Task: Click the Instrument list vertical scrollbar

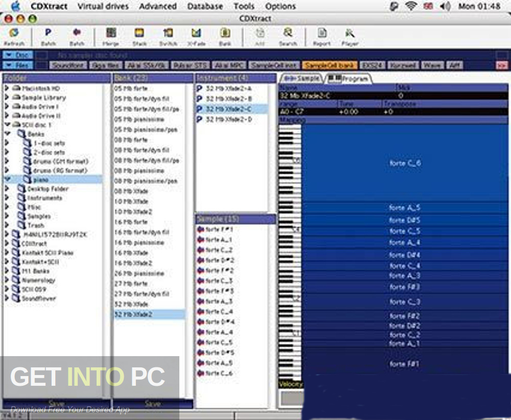Action: point(271,147)
